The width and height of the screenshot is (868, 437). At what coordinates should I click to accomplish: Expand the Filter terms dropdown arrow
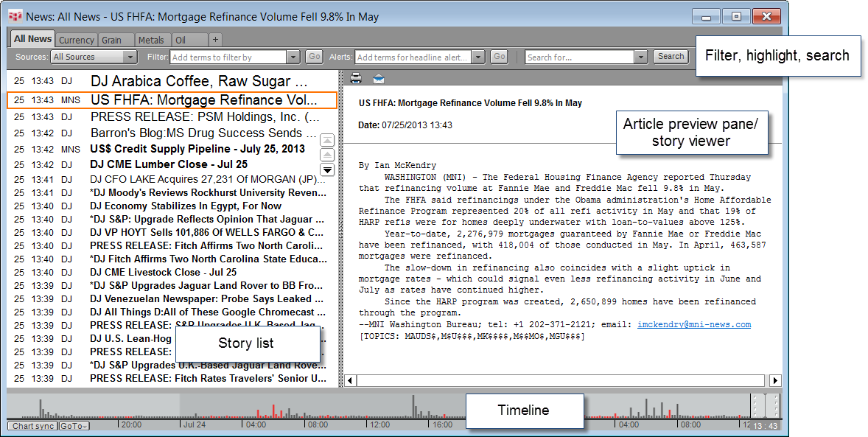point(293,57)
